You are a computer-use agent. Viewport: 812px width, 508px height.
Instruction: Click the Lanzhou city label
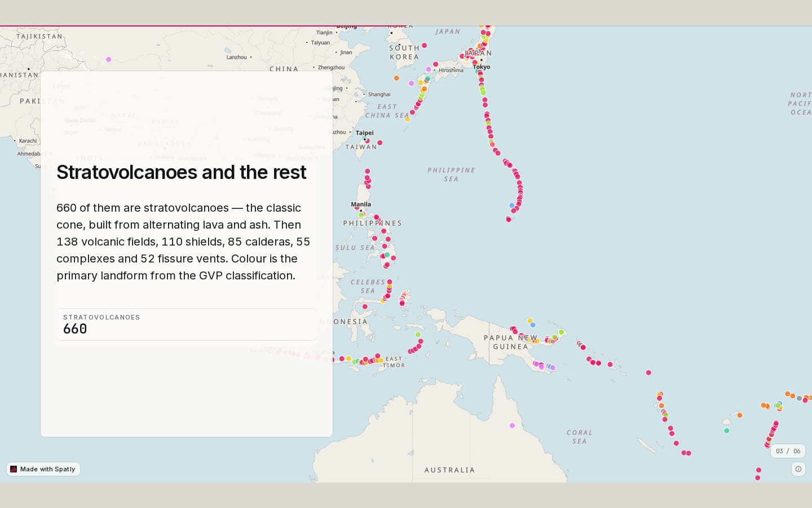click(237, 57)
